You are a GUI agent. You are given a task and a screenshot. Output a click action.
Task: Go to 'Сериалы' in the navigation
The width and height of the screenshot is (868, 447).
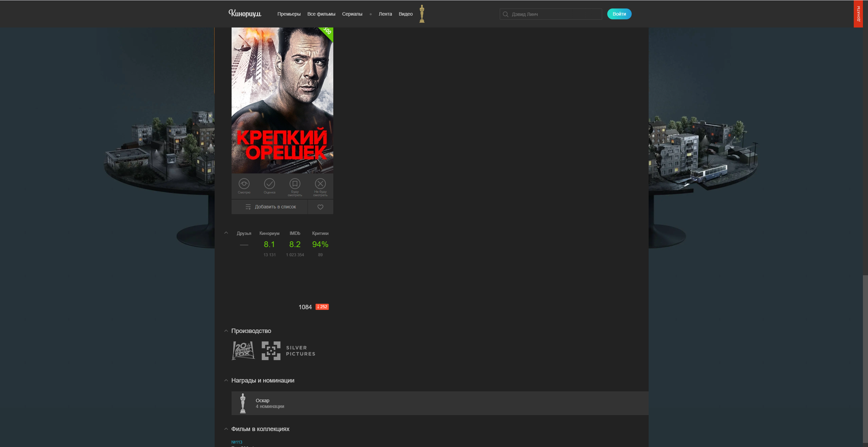[x=352, y=14]
